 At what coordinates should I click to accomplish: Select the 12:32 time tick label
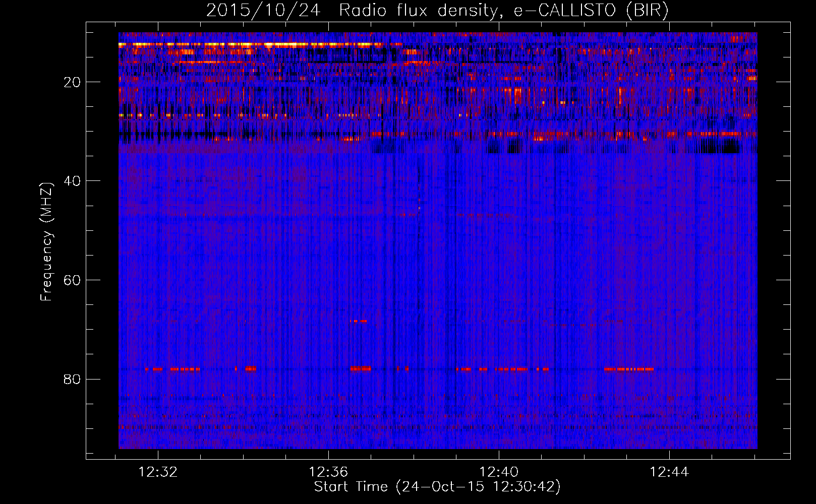click(x=158, y=472)
